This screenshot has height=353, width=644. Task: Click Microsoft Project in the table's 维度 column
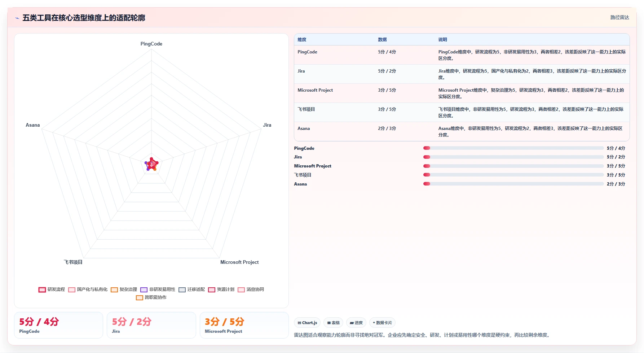(315, 90)
